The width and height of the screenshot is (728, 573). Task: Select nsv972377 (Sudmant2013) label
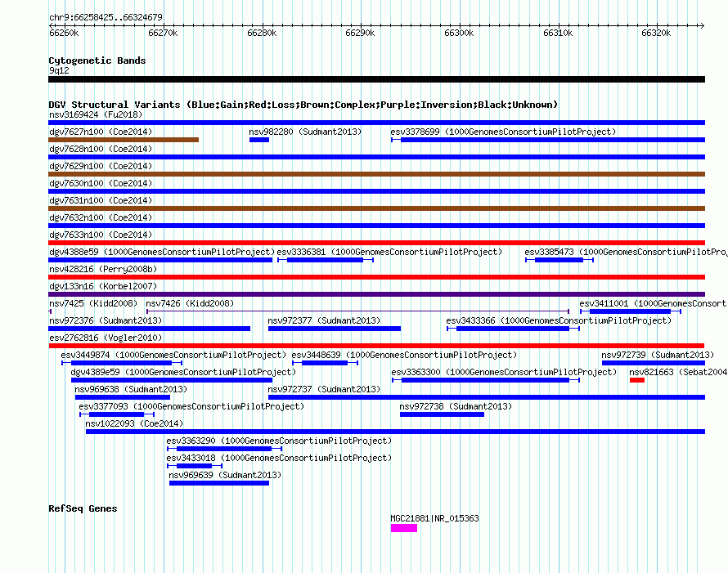click(x=324, y=320)
